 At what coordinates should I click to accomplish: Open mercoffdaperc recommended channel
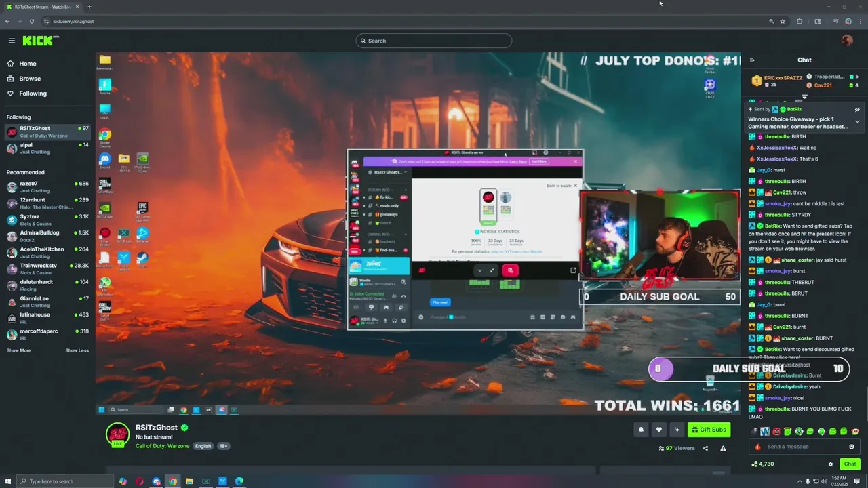pos(47,335)
